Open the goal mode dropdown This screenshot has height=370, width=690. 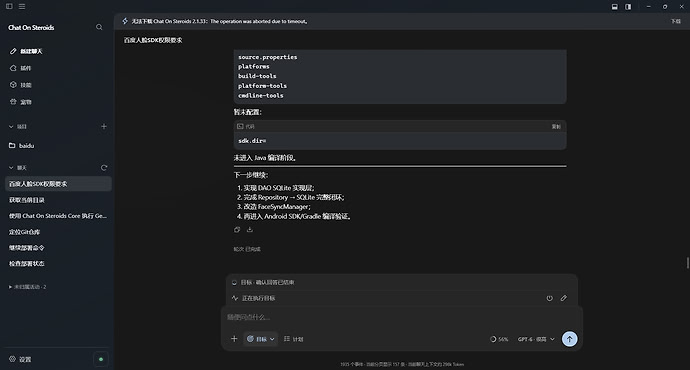pos(261,339)
